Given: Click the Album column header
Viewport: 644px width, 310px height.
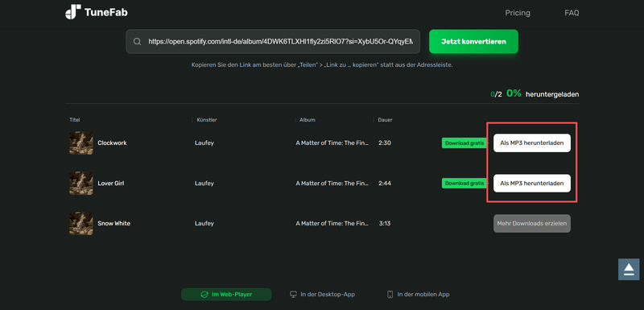Looking at the screenshot, I should [x=308, y=120].
